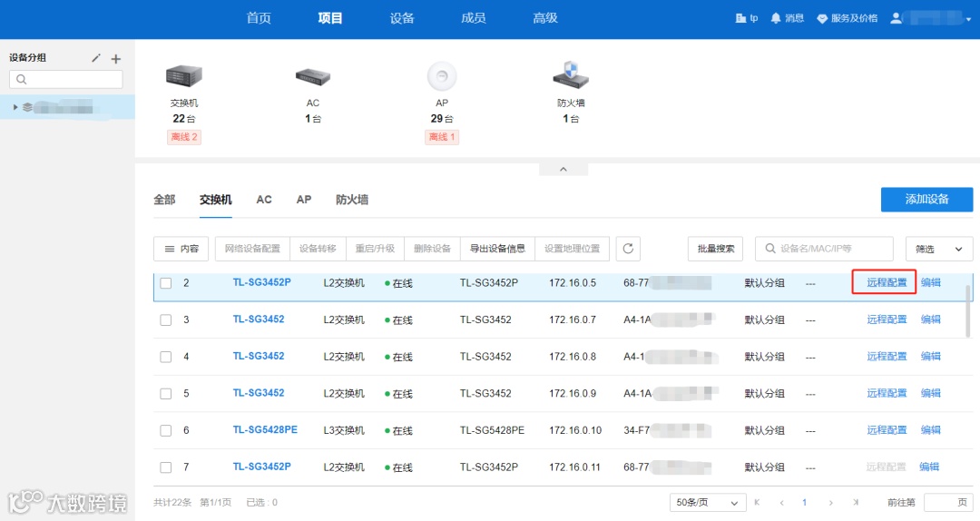Tick the checkbox for row 2 TL-SG3452P
Viewport: 980px width, 521px height.
click(166, 283)
